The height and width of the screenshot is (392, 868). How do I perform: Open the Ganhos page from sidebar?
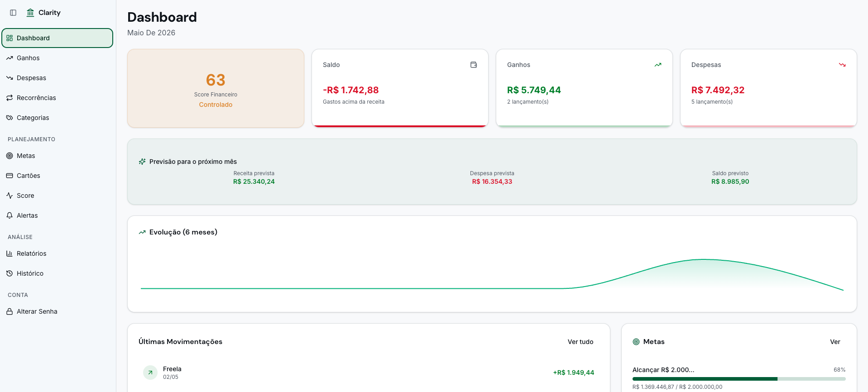58,58
